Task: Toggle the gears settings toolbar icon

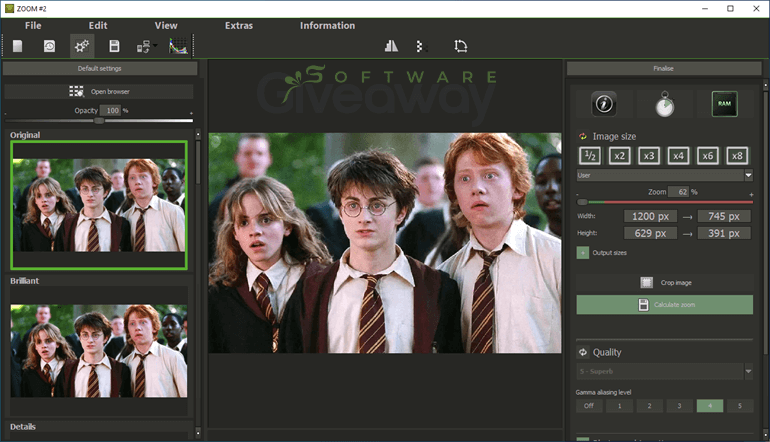Action: [82, 46]
